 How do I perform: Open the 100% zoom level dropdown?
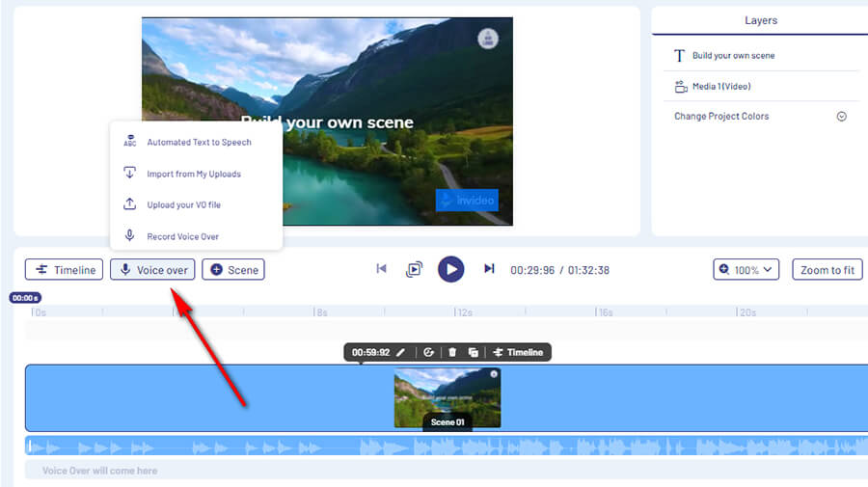point(746,270)
